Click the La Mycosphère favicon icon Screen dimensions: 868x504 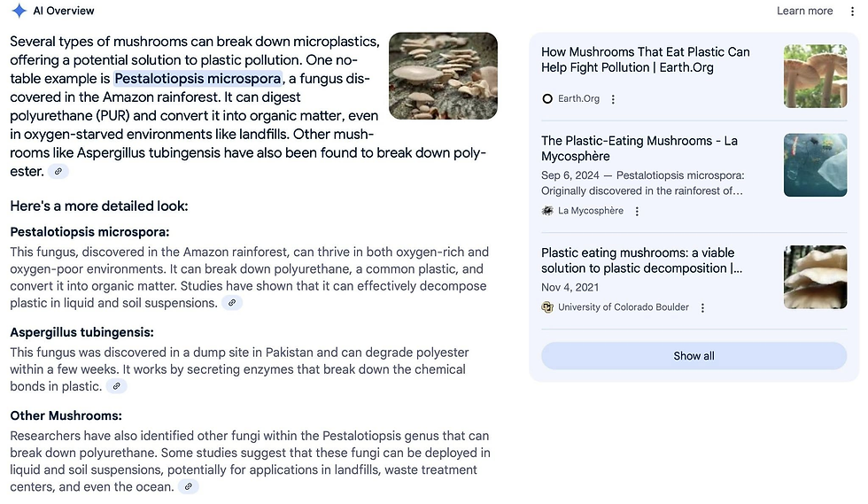[547, 211]
